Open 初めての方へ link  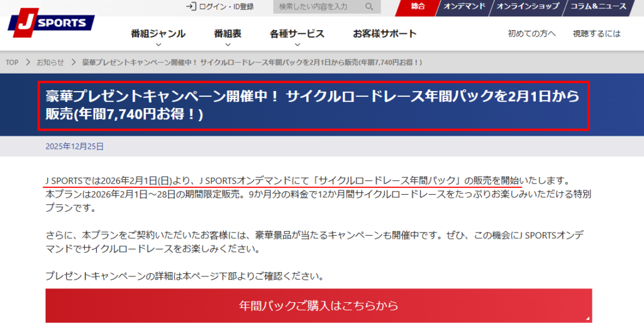click(x=531, y=34)
